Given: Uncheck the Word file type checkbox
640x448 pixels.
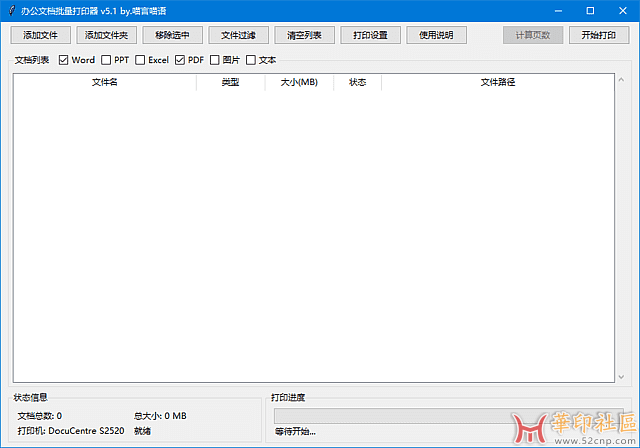Looking at the screenshot, I should (x=63, y=60).
